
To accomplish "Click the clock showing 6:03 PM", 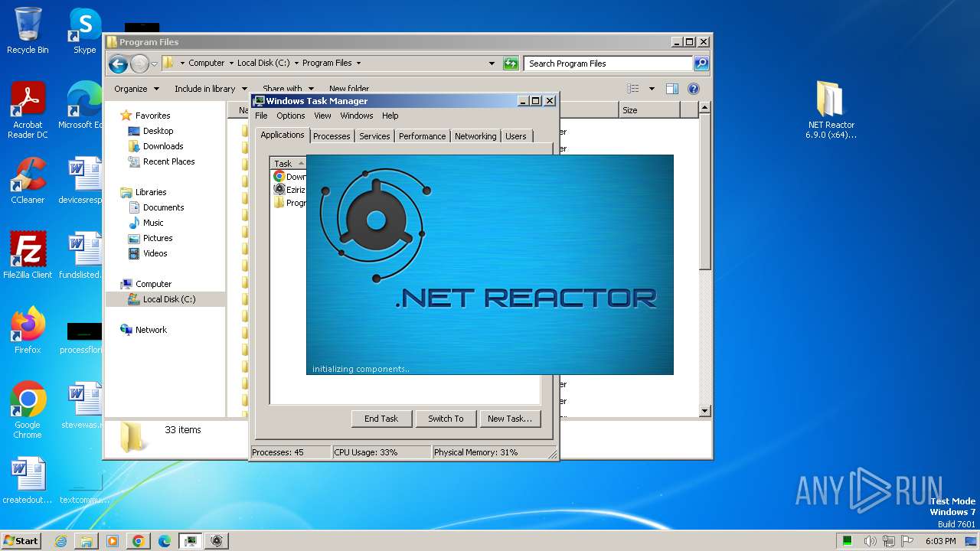I will (940, 541).
